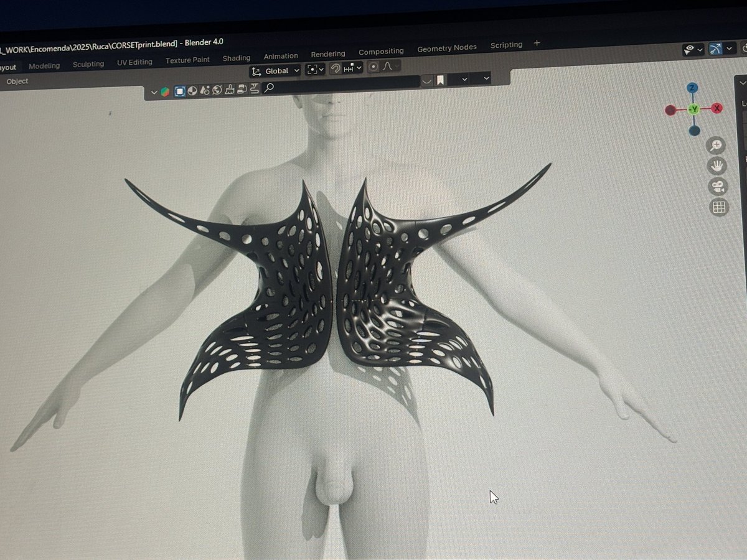
Task: Open the Geometry Nodes workspace tab
Action: click(447, 48)
